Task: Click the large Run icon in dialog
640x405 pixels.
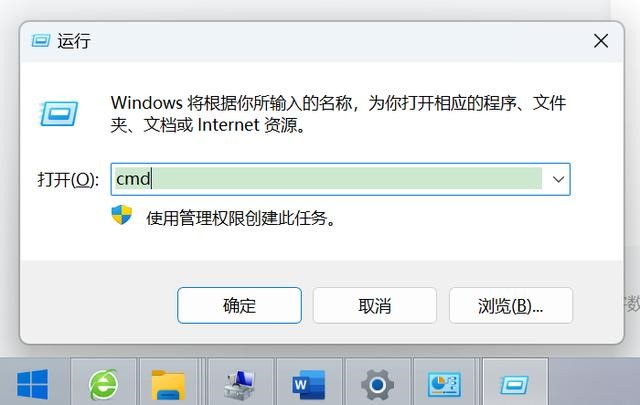Action: [x=59, y=113]
